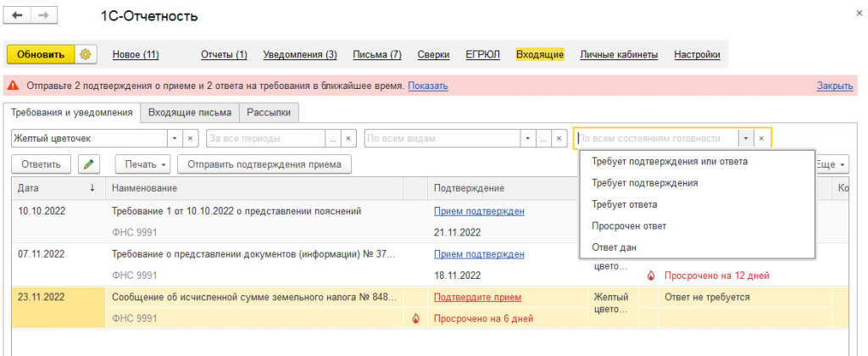The width and height of the screenshot is (868, 356).
Task: Select row Требование о представлении документов
Action: (x=430, y=264)
